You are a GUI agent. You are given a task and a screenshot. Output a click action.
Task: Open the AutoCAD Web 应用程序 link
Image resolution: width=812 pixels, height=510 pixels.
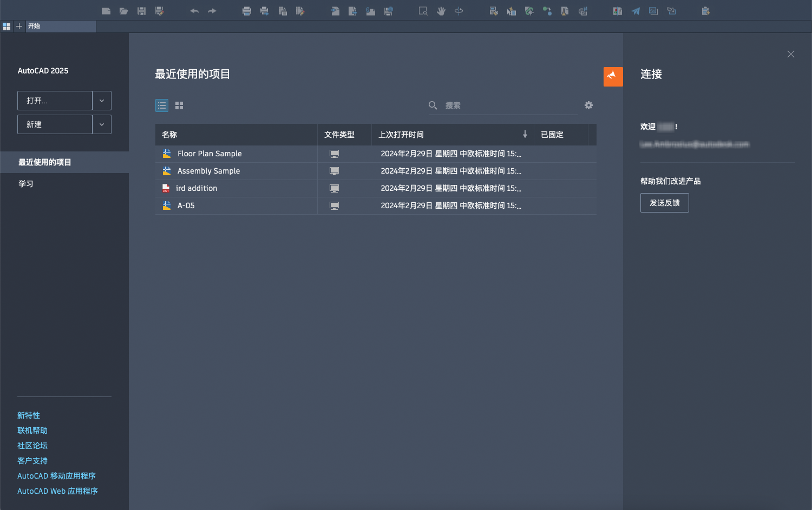57,491
